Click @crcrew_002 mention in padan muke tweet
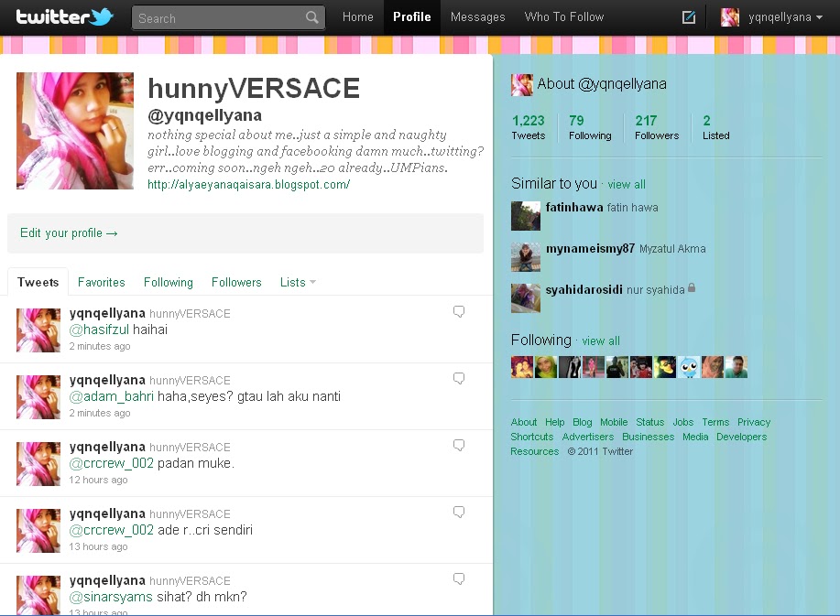The width and height of the screenshot is (840, 616). pos(112,463)
